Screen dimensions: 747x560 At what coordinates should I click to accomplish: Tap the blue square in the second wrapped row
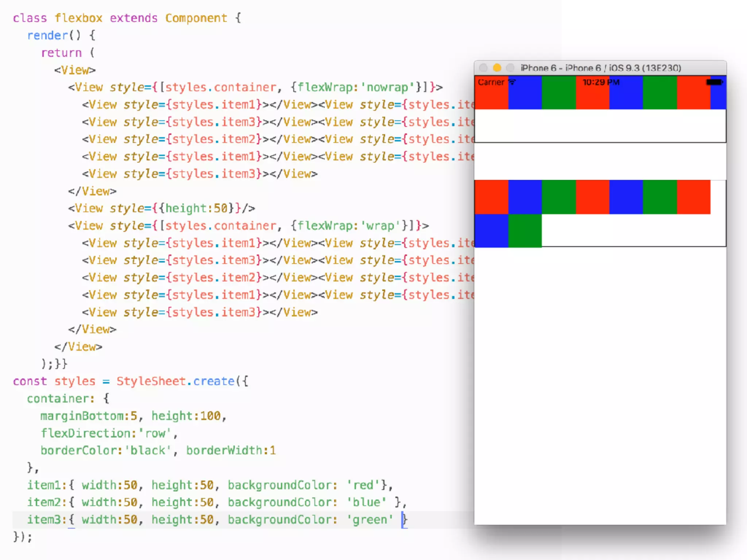coord(491,230)
